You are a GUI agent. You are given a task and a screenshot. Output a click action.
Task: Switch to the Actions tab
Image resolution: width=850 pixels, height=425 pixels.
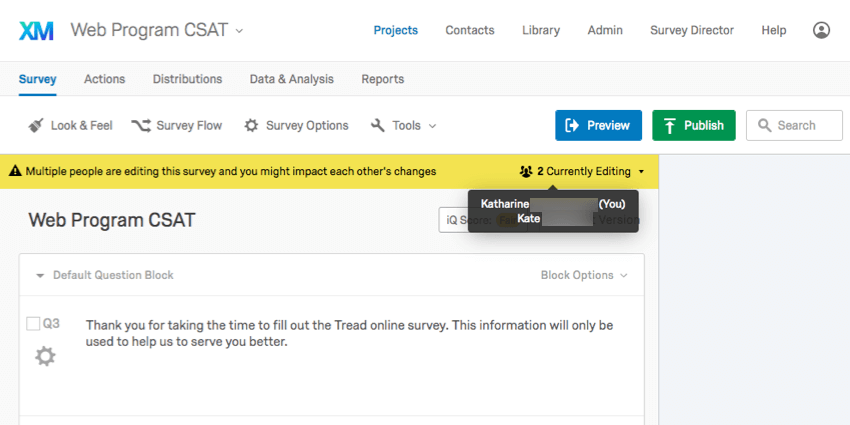[x=105, y=79]
